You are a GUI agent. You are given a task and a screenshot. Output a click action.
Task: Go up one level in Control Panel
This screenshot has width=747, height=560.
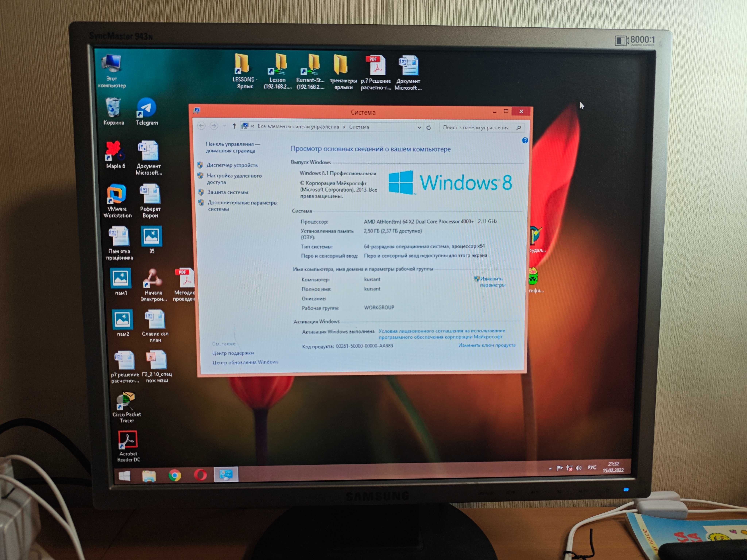[x=234, y=126]
